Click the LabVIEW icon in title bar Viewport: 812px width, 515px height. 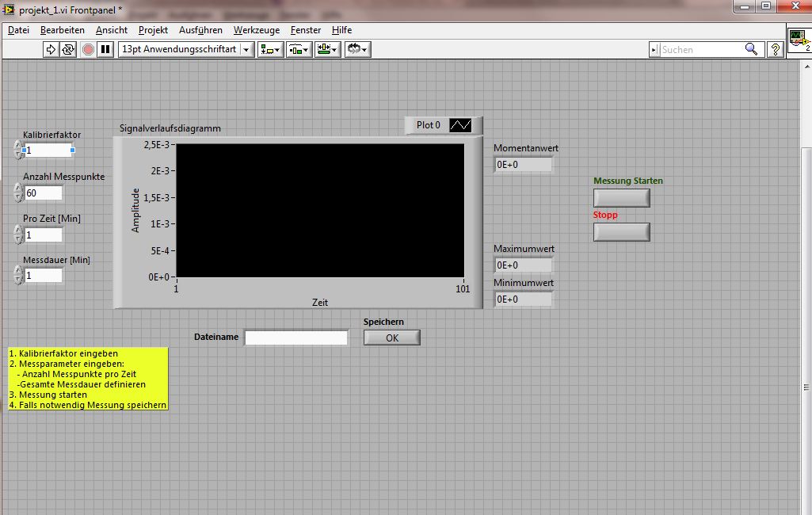coord(9,9)
